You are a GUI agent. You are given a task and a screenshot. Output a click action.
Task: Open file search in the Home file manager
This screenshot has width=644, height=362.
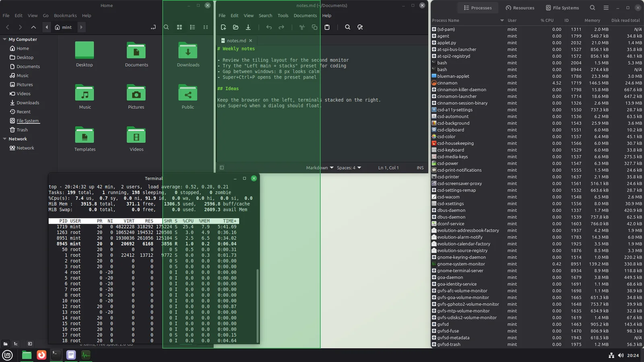click(166, 27)
